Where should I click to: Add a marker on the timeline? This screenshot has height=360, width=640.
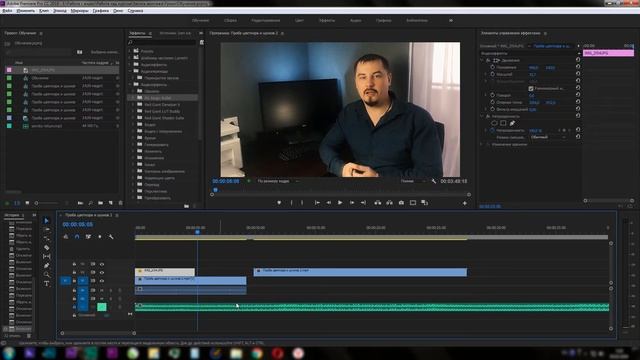point(100,237)
